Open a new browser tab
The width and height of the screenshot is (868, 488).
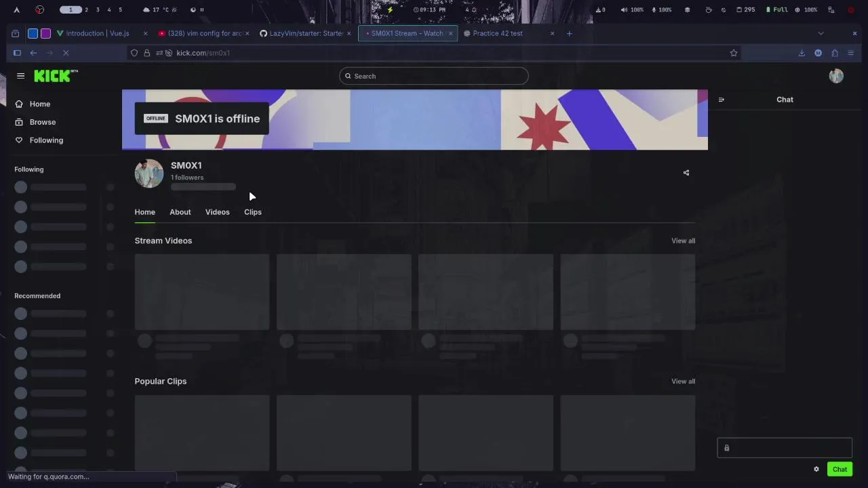pyautogui.click(x=570, y=33)
